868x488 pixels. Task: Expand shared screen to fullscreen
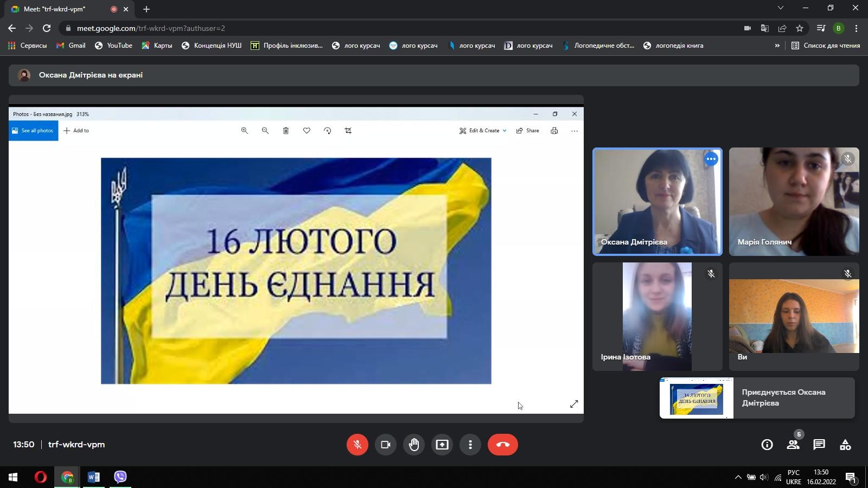coord(574,404)
